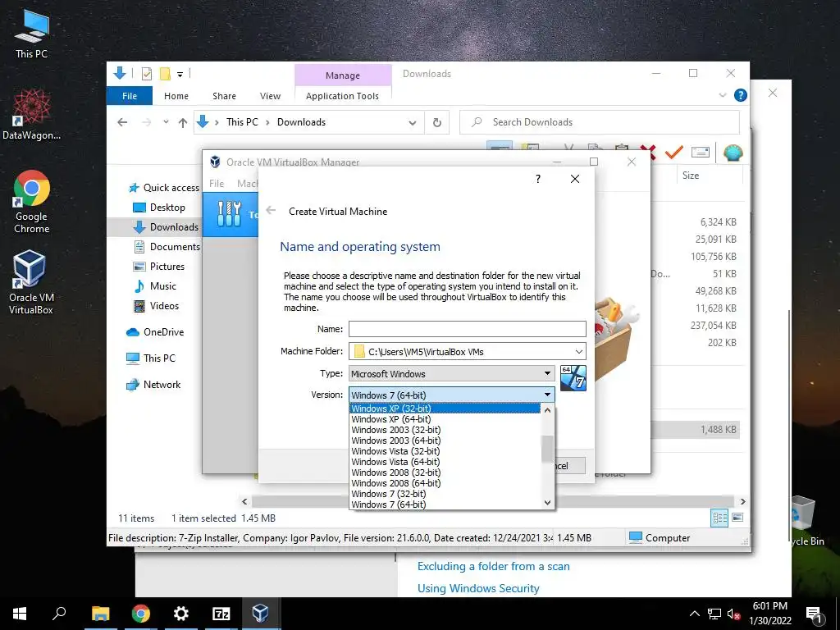Open the Google Chrome desktop shortcut
Image resolution: width=840 pixels, height=630 pixels.
(32, 202)
